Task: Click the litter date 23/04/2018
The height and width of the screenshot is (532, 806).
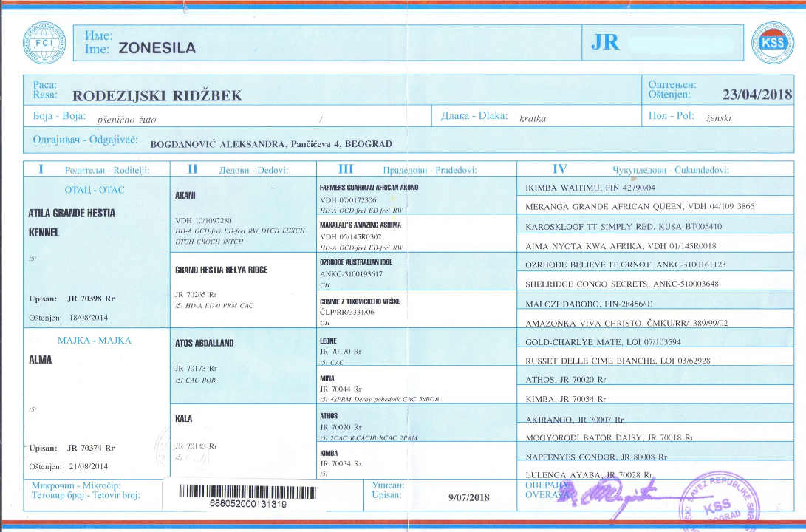Action: pos(757,94)
